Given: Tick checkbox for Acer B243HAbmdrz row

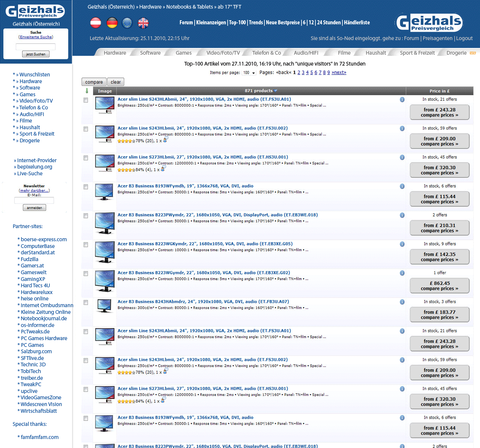Looking at the screenshot, I should (86, 302).
